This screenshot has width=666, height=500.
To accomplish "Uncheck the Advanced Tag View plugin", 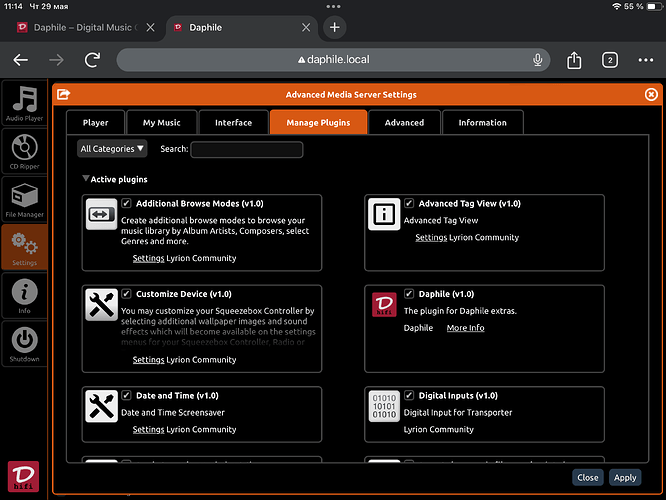I will (x=409, y=203).
